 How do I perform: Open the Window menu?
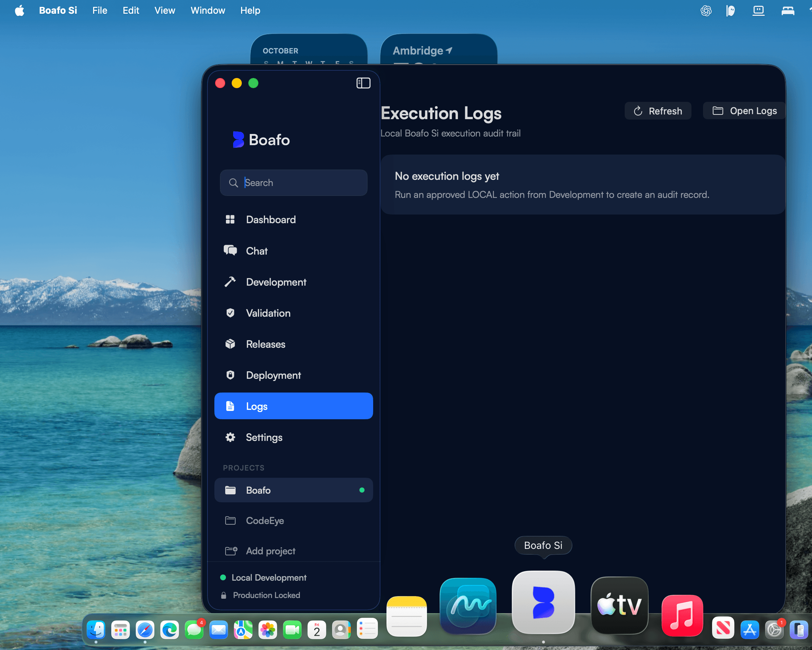(208, 10)
